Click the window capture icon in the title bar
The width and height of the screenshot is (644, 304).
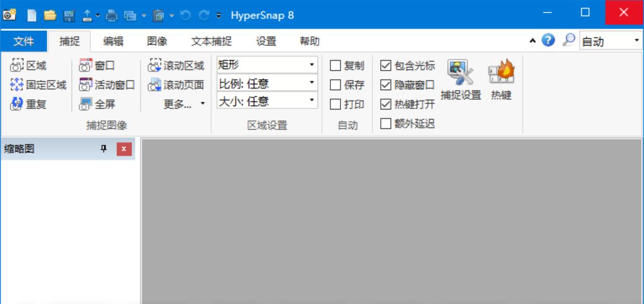click(130, 16)
